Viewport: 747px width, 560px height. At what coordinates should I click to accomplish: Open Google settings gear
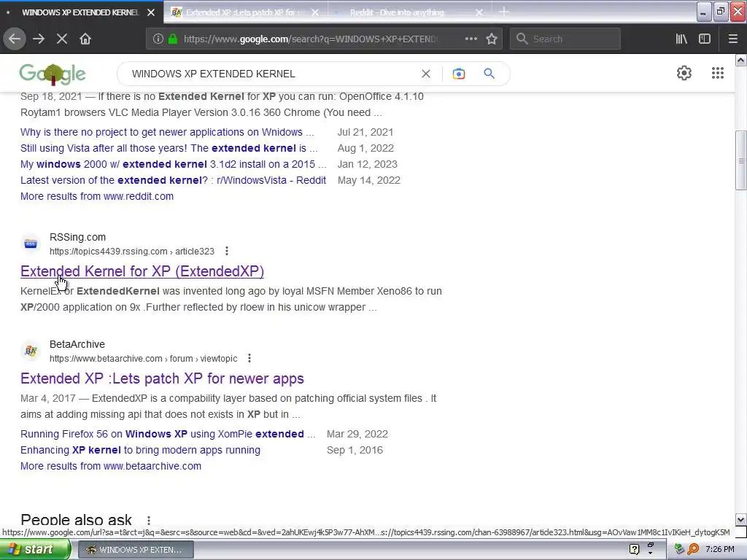[684, 73]
